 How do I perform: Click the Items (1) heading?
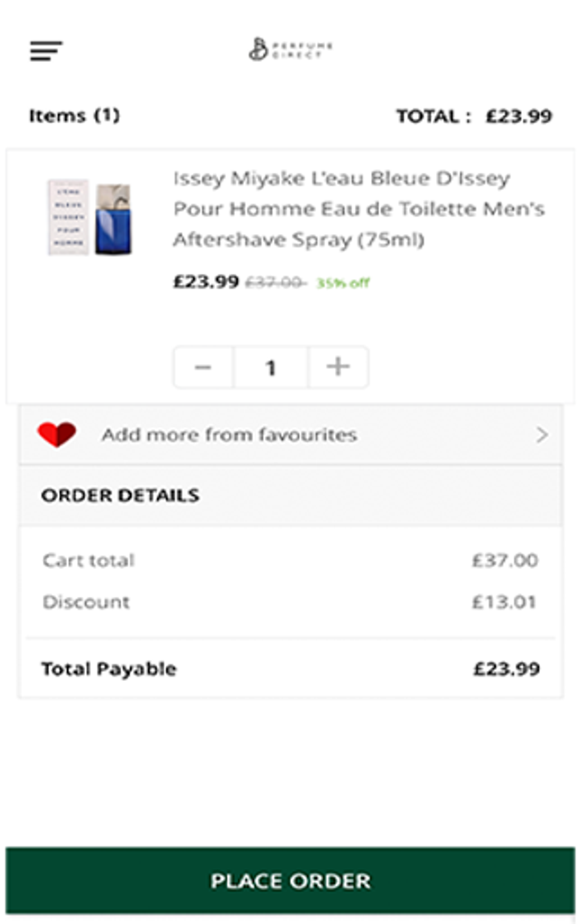pos(74,116)
